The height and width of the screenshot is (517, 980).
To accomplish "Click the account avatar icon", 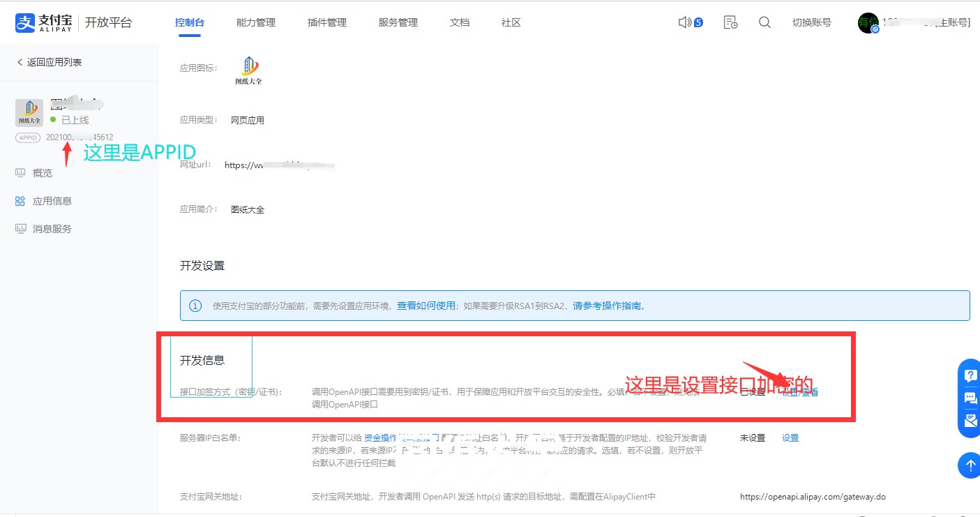I will [x=868, y=22].
